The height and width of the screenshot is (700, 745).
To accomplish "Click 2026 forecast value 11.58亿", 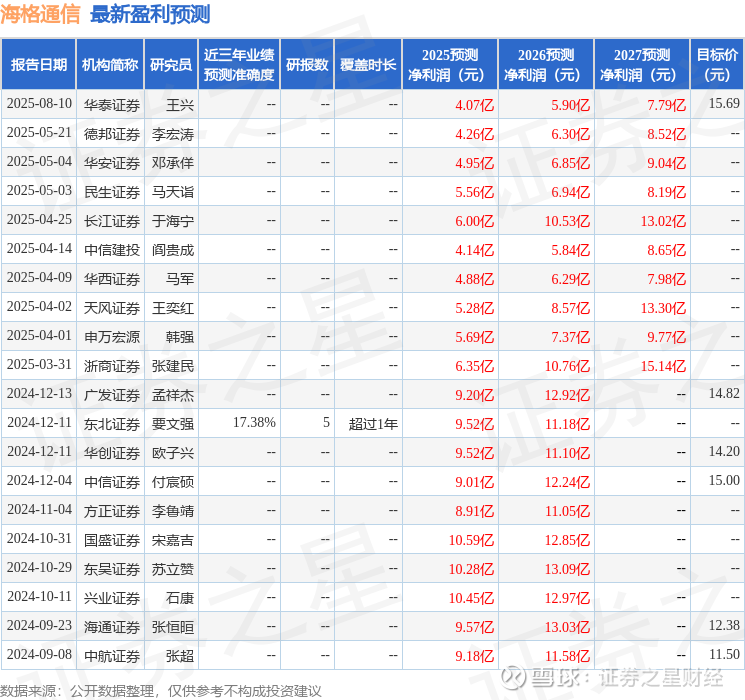I will click(567, 656).
